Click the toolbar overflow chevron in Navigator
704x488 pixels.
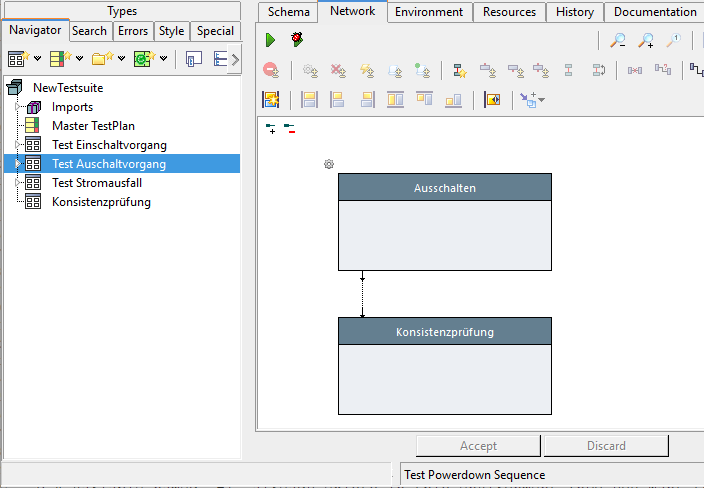[x=235, y=60]
